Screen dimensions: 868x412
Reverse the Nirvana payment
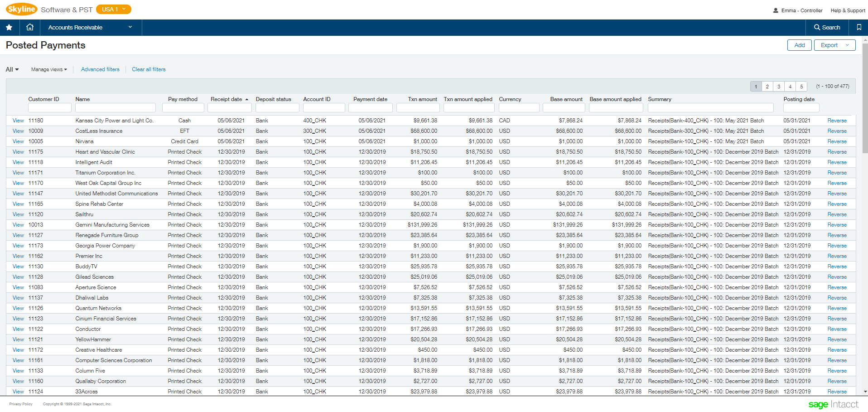pyautogui.click(x=837, y=141)
